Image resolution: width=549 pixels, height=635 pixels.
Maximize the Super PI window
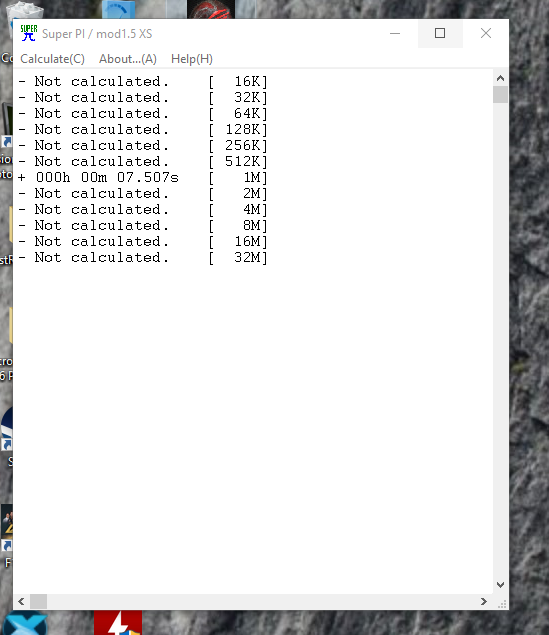(x=440, y=33)
